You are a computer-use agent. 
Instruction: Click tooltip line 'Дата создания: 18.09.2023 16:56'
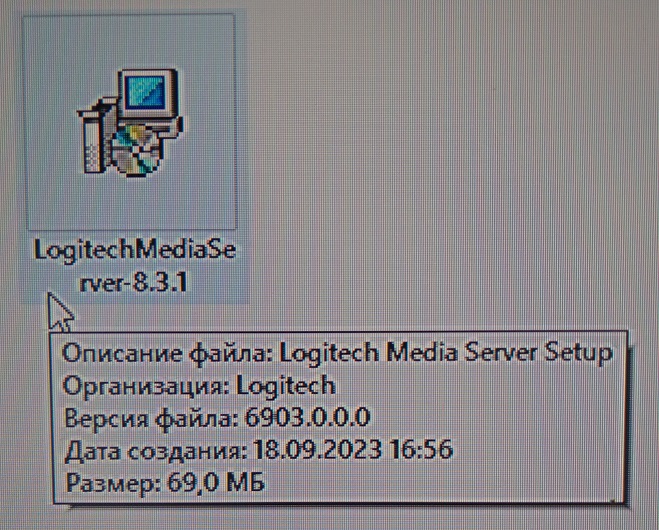click(x=258, y=450)
